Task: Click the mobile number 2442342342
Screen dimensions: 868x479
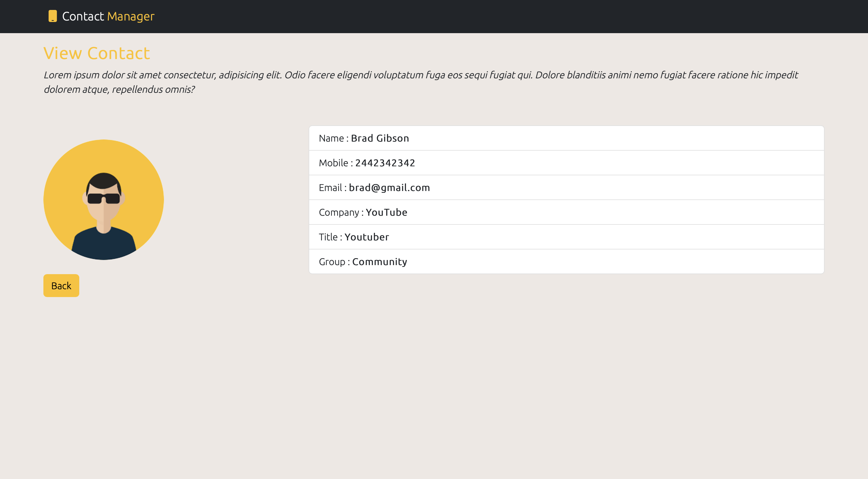Action: pyautogui.click(x=385, y=163)
